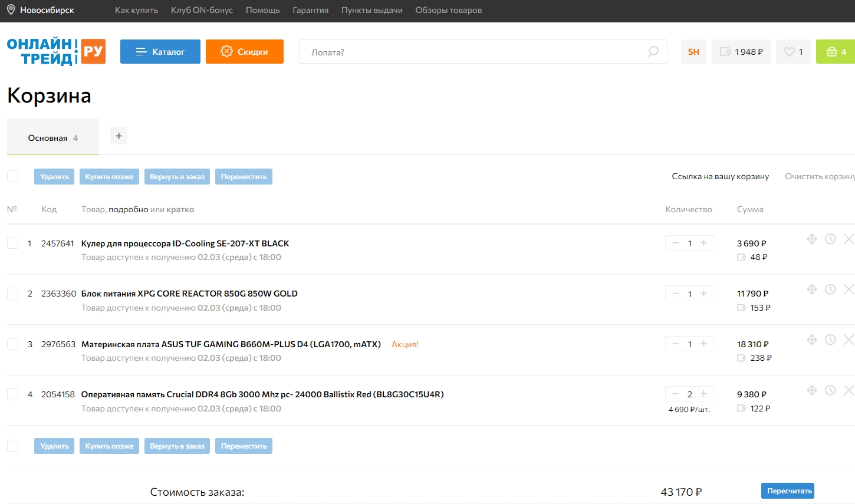Click the Пересчитать recalculate button
This screenshot has width=855, height=504.
point(788,491)
